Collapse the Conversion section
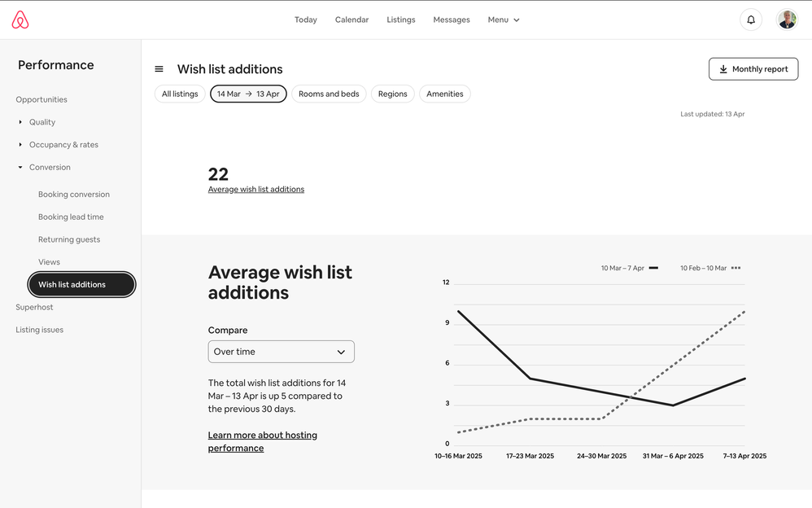812x508 pixels. click(x=21, y=168)
